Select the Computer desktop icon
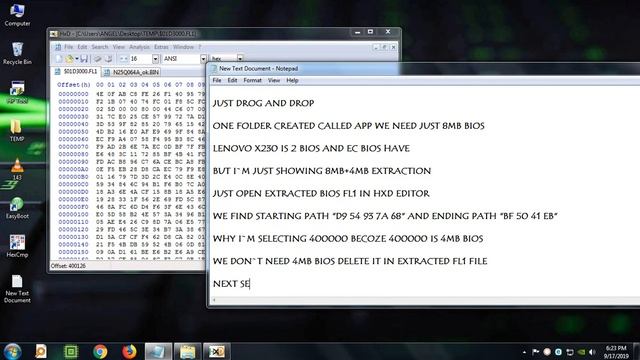 [x=17, y=15]
